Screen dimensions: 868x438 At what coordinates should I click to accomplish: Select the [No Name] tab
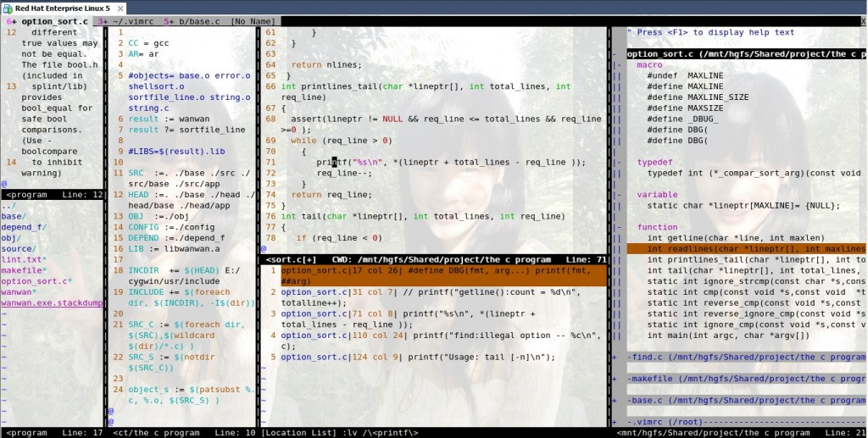(x=253, y=20)
